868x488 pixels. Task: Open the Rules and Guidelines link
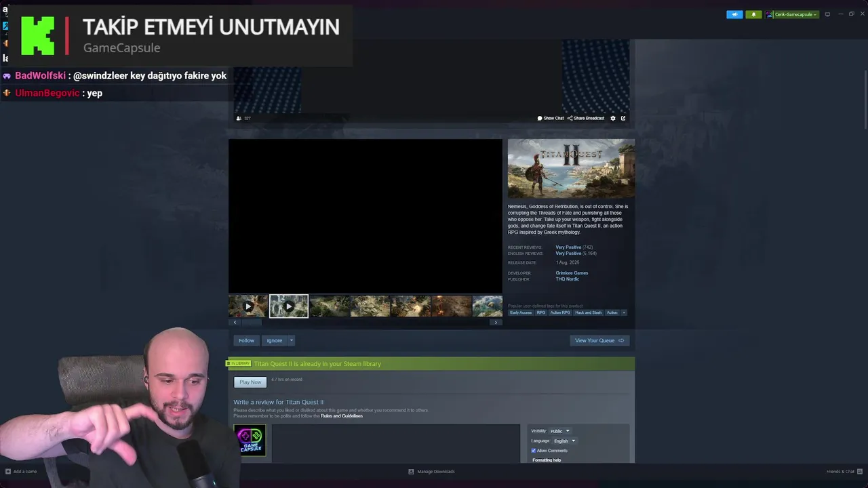pyautogui.click(x=342, y=415)
